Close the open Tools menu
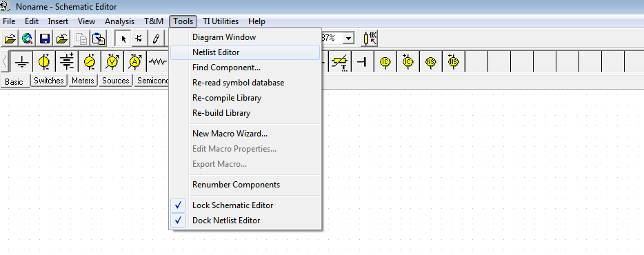The width and height of the screenshot is (644, 255). [x=183, y=21]
